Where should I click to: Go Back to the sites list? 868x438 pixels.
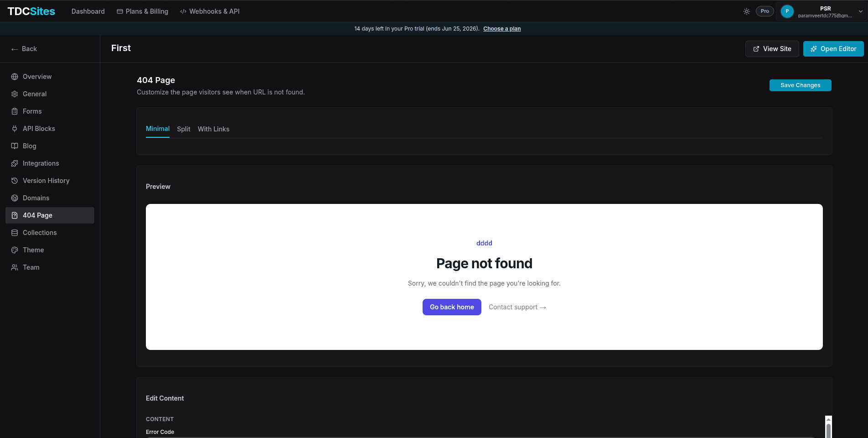coord(24,49)
